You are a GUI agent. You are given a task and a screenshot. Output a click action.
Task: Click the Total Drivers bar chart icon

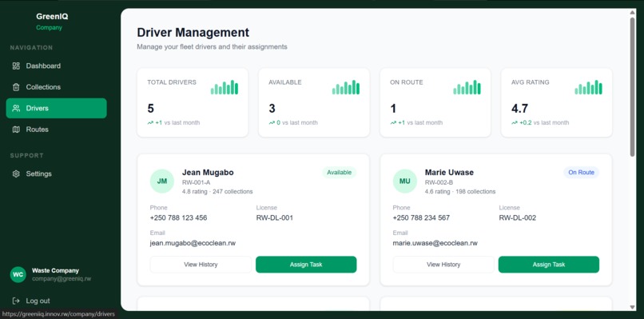225,87
